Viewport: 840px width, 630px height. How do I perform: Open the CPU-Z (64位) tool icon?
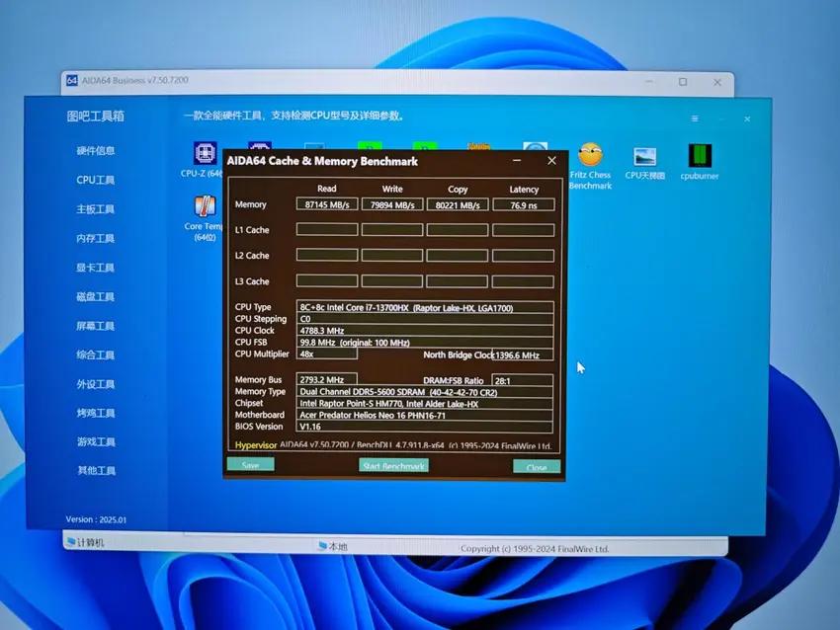(x=205, y=154)
